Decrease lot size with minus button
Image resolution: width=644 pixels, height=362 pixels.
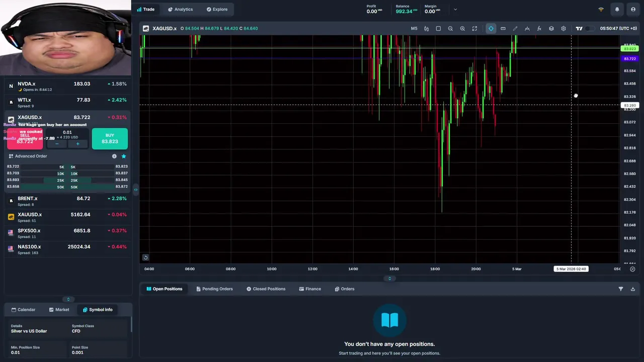click(57, 144)
